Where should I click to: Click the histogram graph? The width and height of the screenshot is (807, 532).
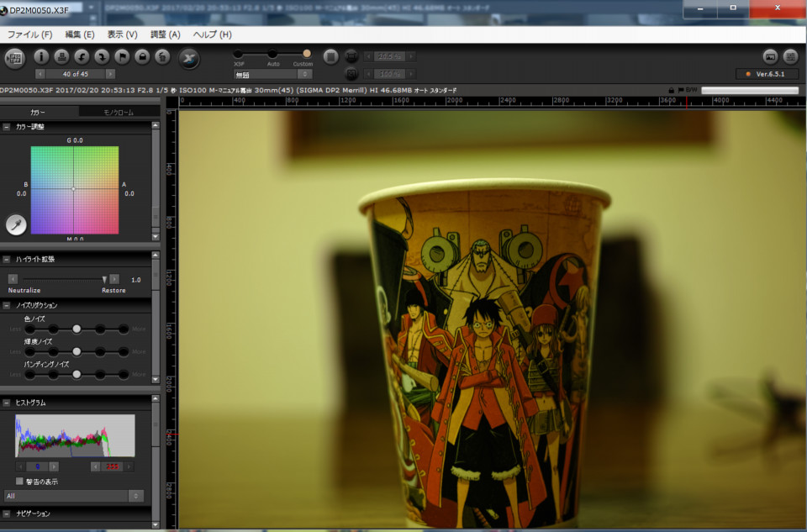75,435
